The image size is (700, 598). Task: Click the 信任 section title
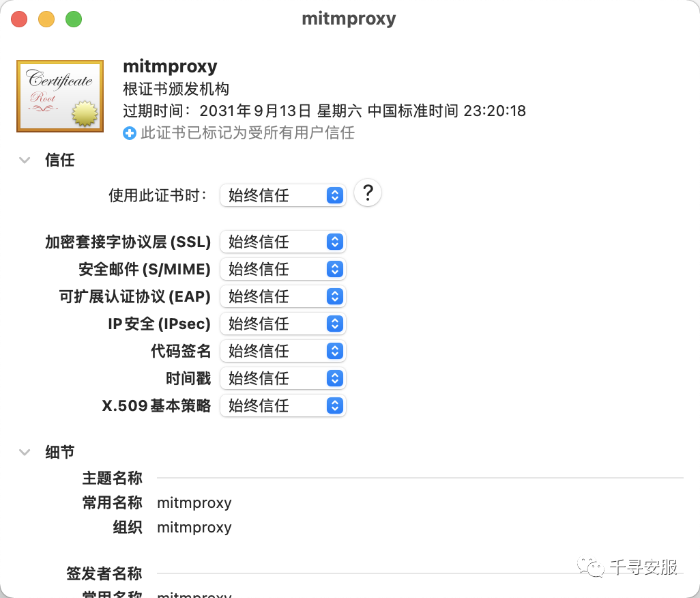pyautogui.click(x=60, y=160)
